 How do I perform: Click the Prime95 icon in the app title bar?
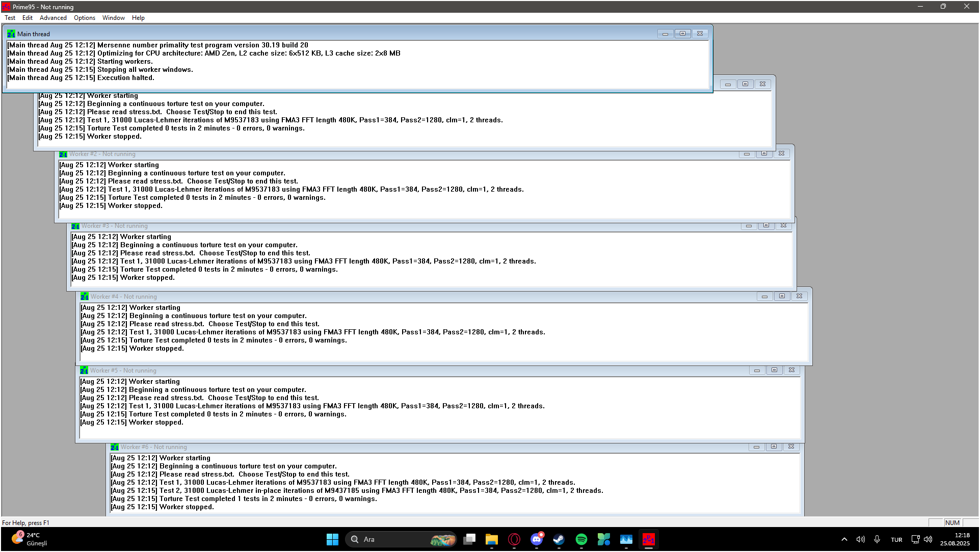[x=6, y=7]
